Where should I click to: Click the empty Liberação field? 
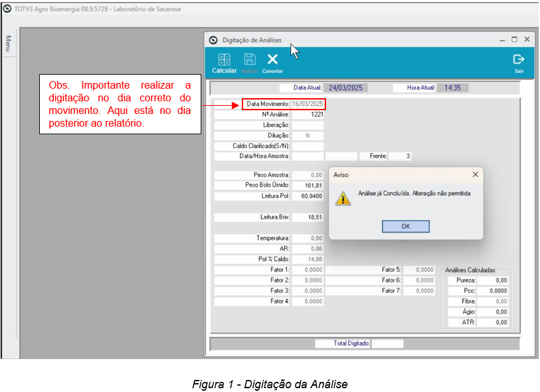click(x=308, y=125)
